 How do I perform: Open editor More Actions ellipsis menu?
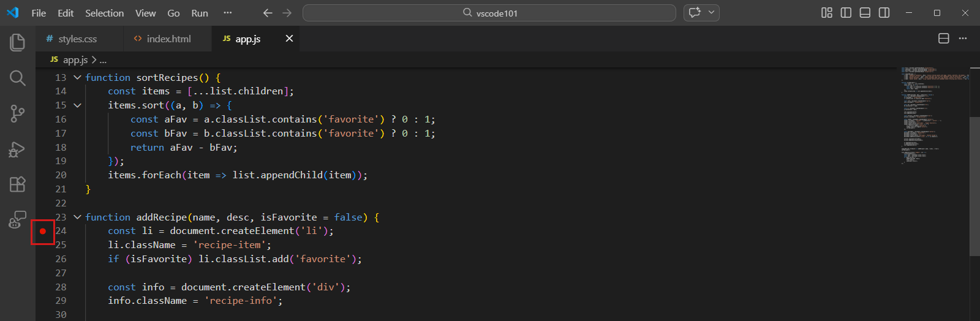[963, 39]
